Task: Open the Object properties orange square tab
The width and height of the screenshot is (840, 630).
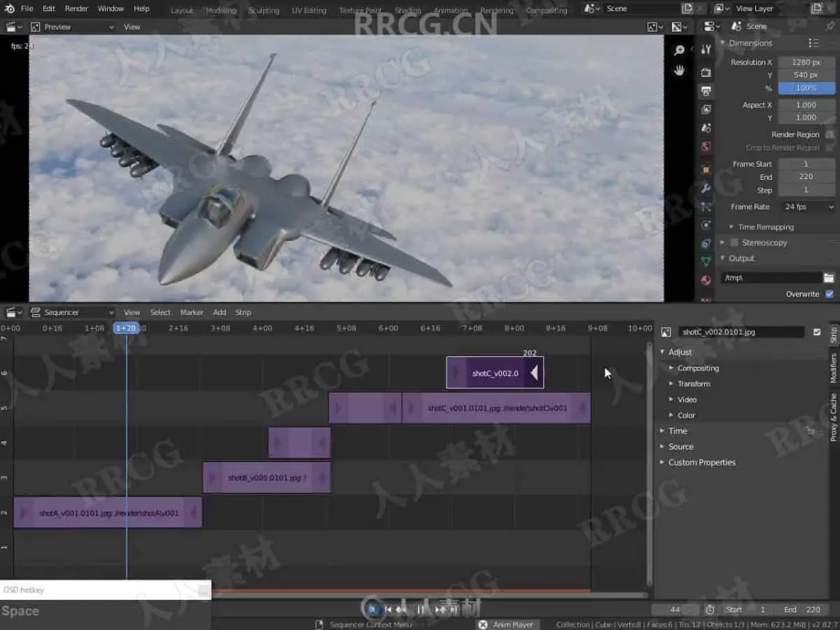Action: tap(706, 170)
